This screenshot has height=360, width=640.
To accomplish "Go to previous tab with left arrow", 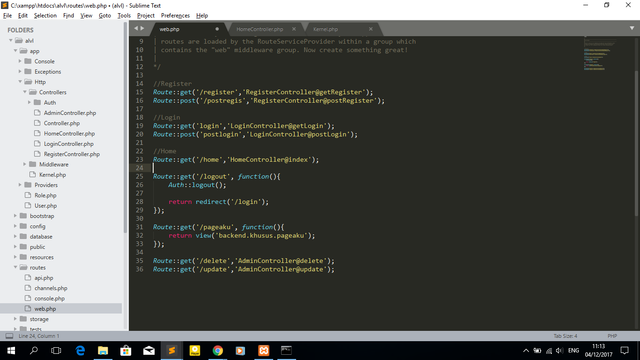I will pyautogui.click(x=136, y=28).
